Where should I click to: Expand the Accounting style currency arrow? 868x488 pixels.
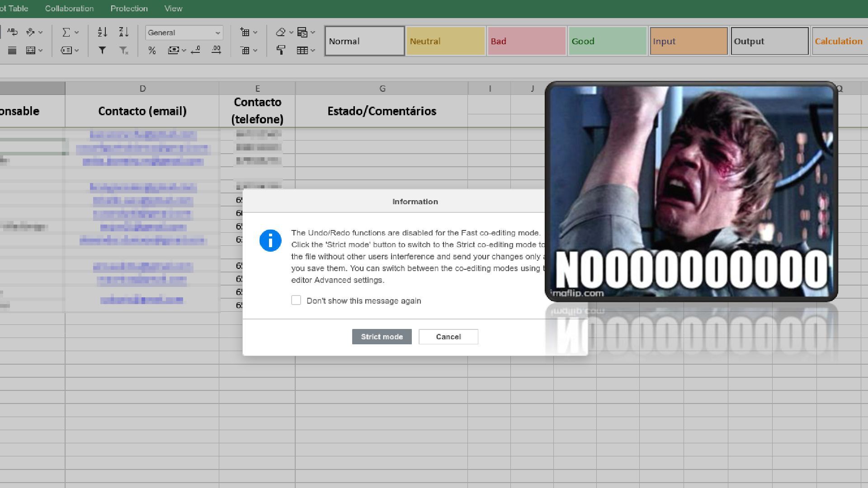(184, 50)
